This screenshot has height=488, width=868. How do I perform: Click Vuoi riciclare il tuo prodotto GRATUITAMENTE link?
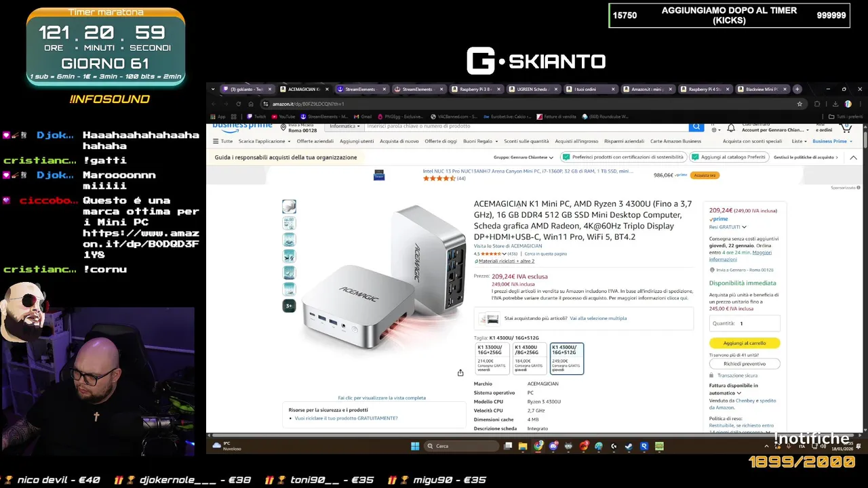coord(347,418)
